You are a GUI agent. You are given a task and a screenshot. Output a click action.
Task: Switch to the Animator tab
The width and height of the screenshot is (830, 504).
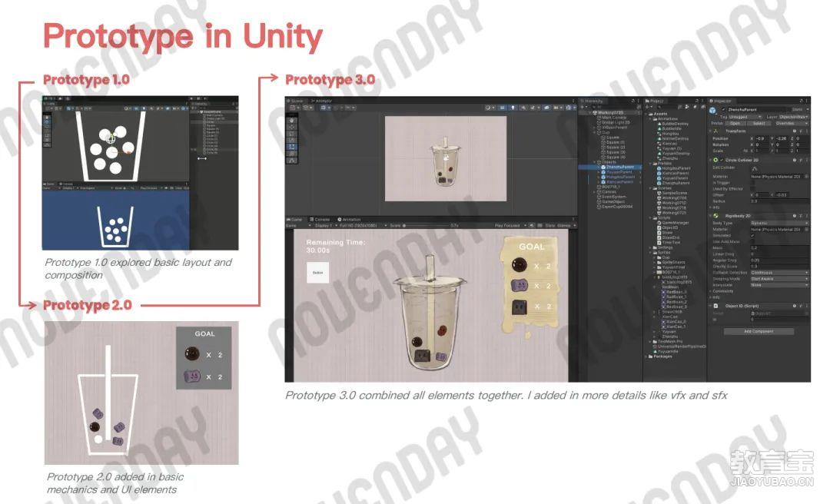[322, 101]
